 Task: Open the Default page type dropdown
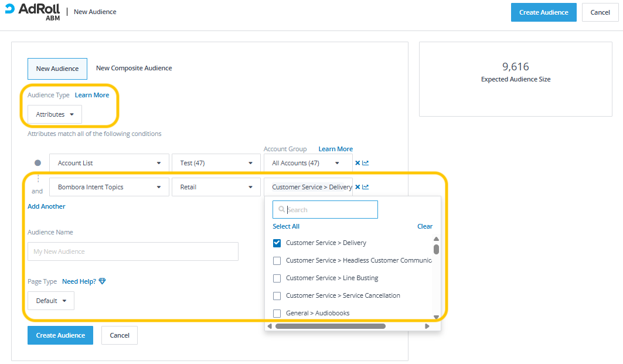[51, 301]
